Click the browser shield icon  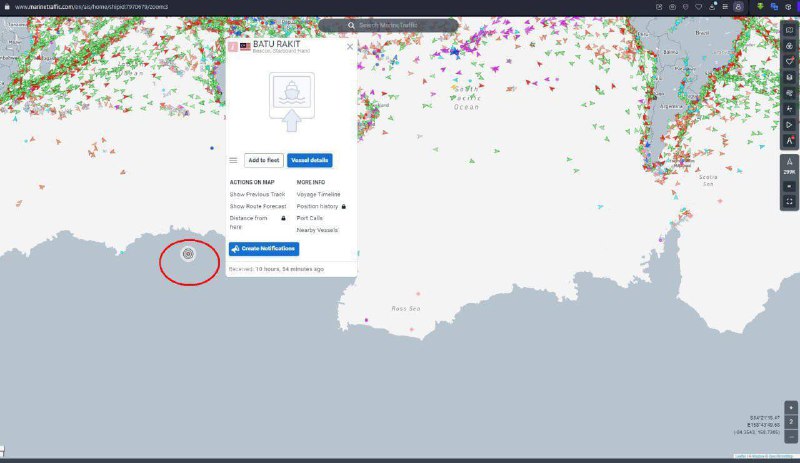[x=685, y=7]
